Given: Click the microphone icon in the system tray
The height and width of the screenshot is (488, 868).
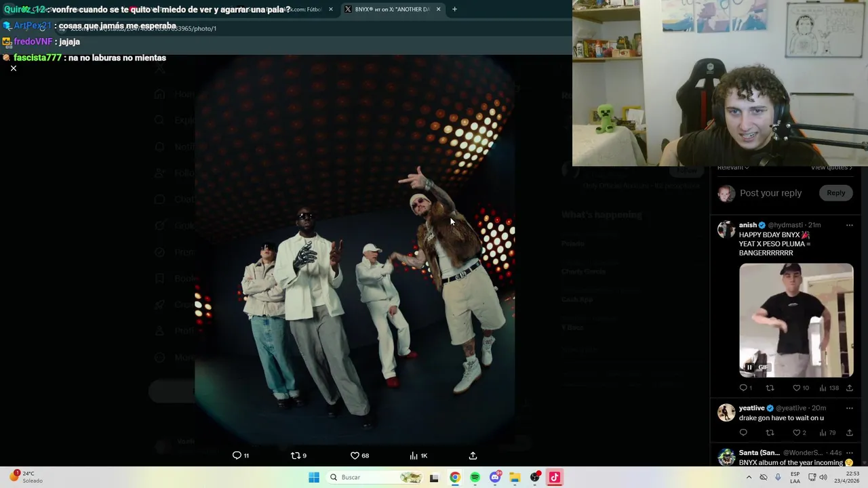Looking at the screenshot, I should coord(778,477).
